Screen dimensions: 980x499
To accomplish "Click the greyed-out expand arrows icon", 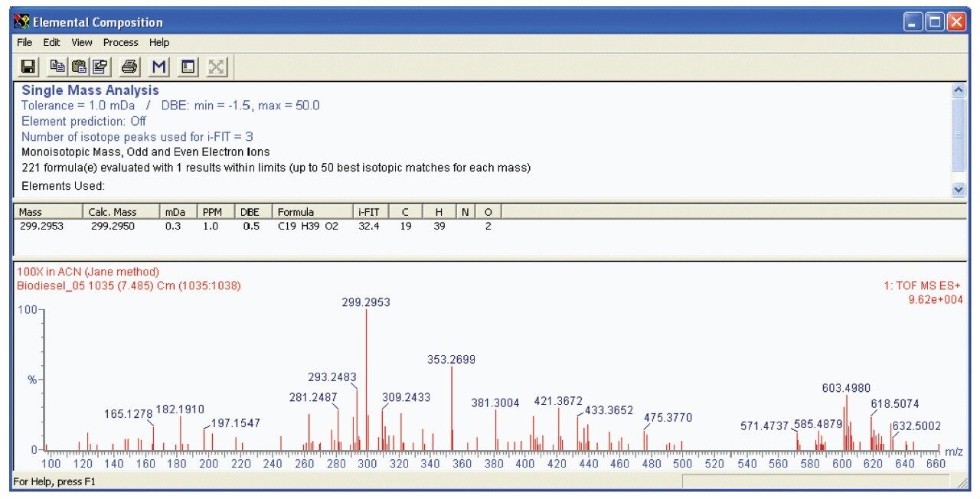I will tap(217, 67).
